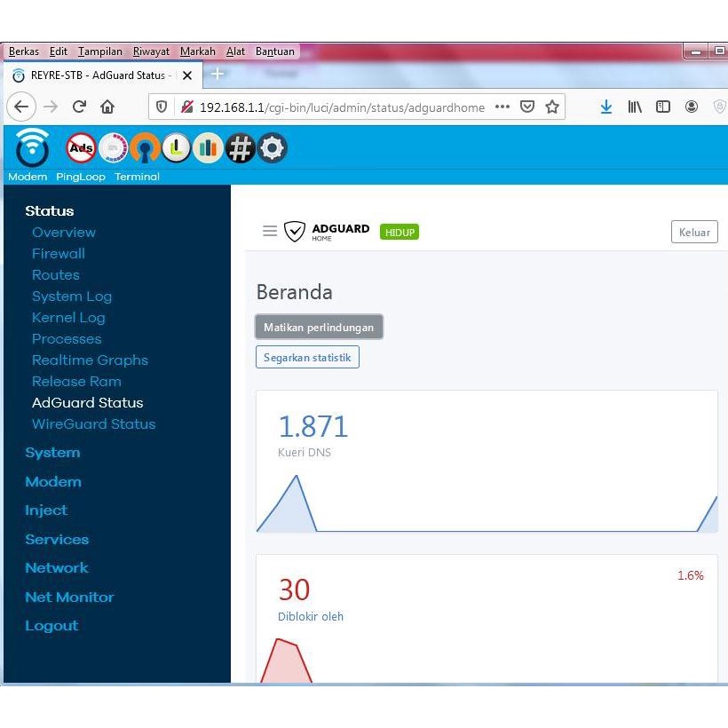The height and width of the screenshot is (728, 728).
Task: Click Logout in sidebar
Action: [51, 626]
